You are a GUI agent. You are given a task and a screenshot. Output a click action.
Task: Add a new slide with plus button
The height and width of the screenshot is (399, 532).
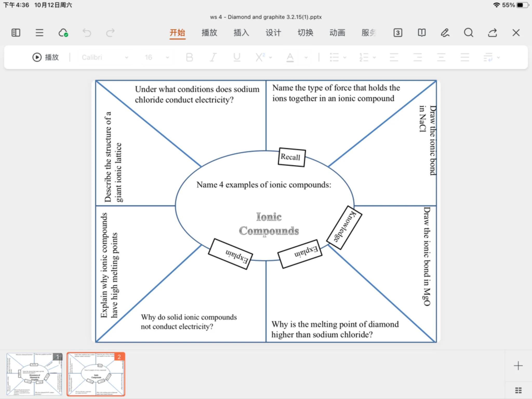click(x=518, y=365)
